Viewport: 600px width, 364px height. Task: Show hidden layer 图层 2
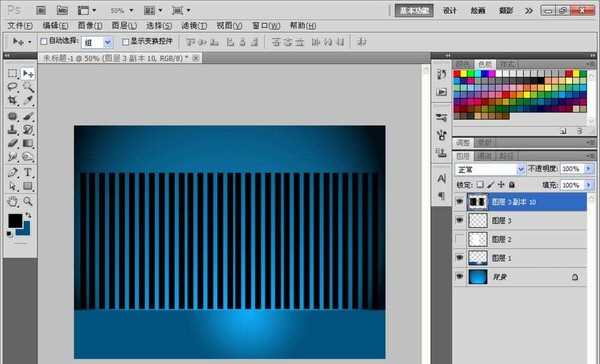pyautogui.click(x=460, y=239)
